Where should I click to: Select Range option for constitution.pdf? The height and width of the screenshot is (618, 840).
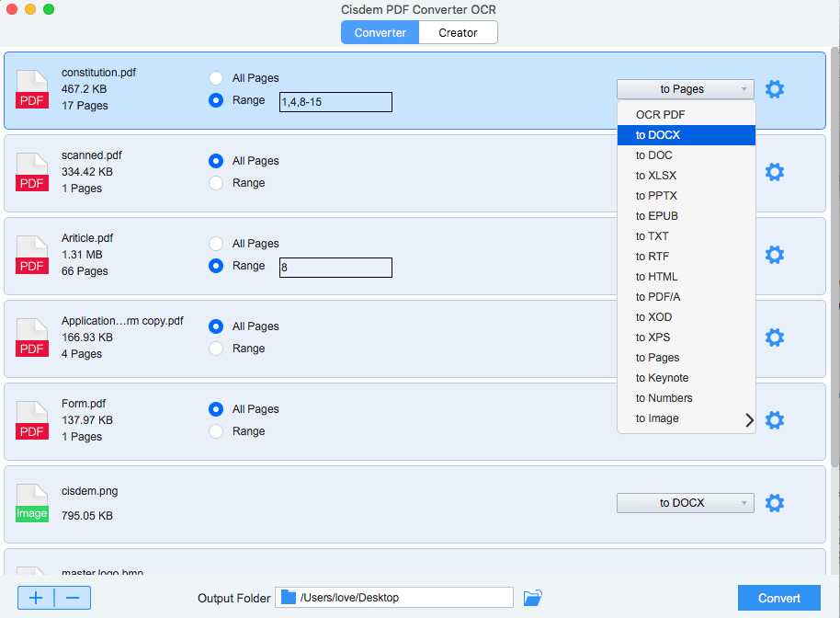pos(216,100)
